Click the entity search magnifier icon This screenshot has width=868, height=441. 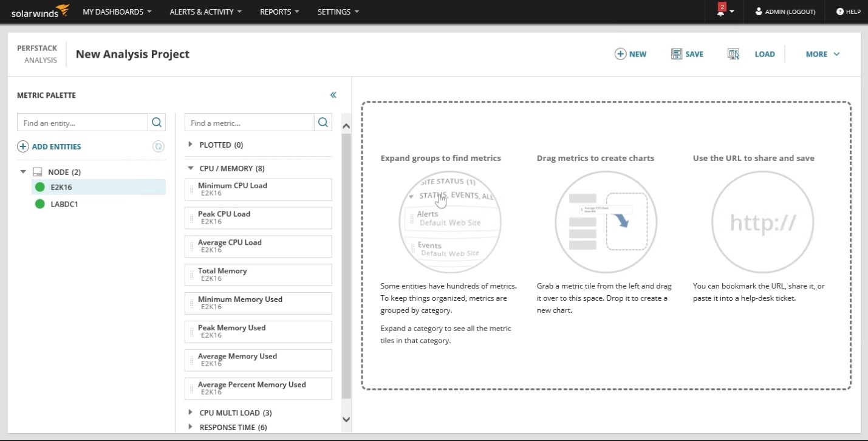click(157, 123)
